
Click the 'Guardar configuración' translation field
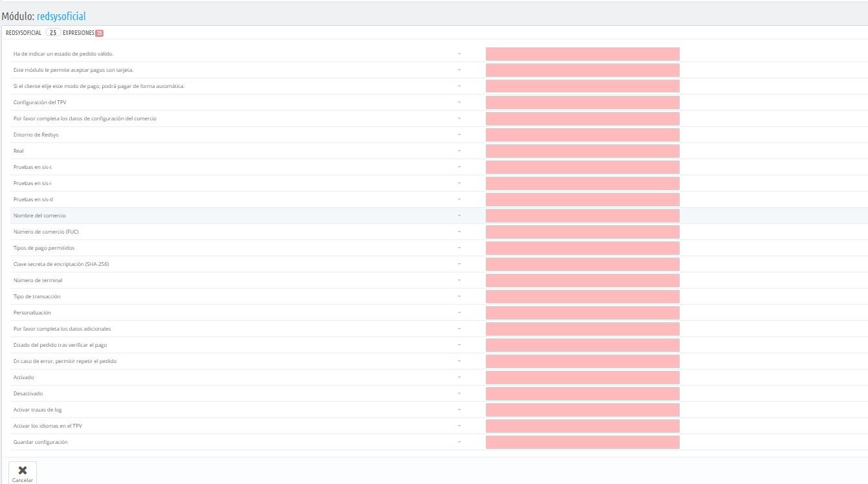tap(582, 442)
